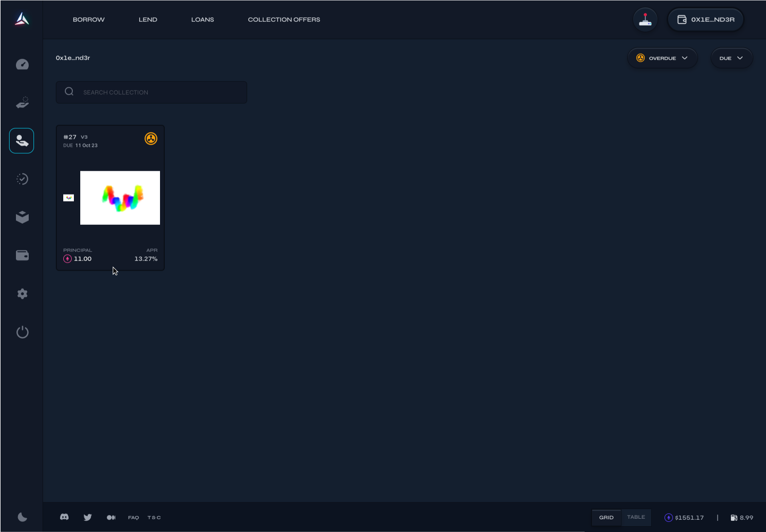This screenshot has height=532, width=766.
Task: Expand the OVERDUE status dropdown
Action: point(662,58)
